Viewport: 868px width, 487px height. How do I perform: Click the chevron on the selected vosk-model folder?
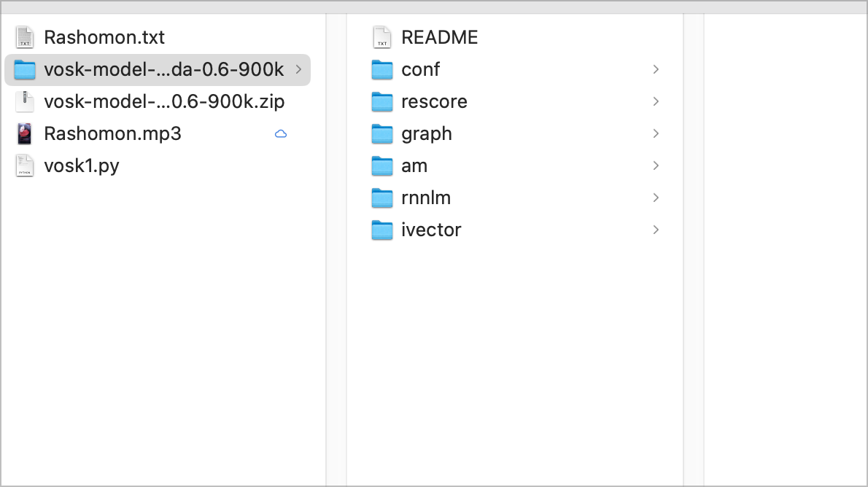click(x=298, y=69)
